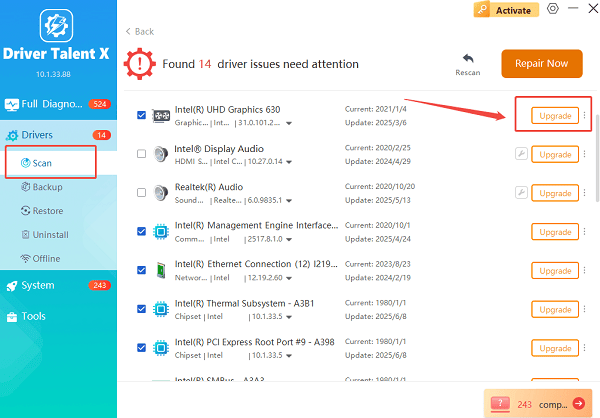Click the red arrow icon in bottom banner
The height and width of the screenshot is (418, 600).
[580, 403]
